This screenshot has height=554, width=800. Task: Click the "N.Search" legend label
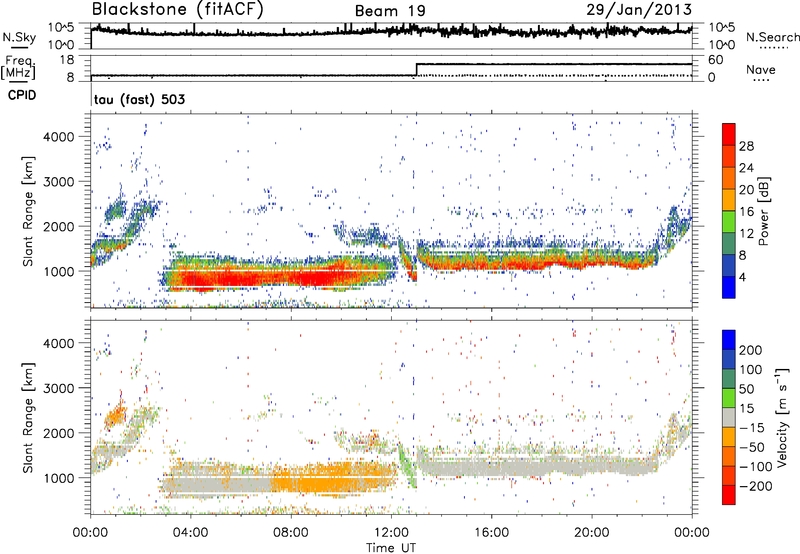click(772, 37)
